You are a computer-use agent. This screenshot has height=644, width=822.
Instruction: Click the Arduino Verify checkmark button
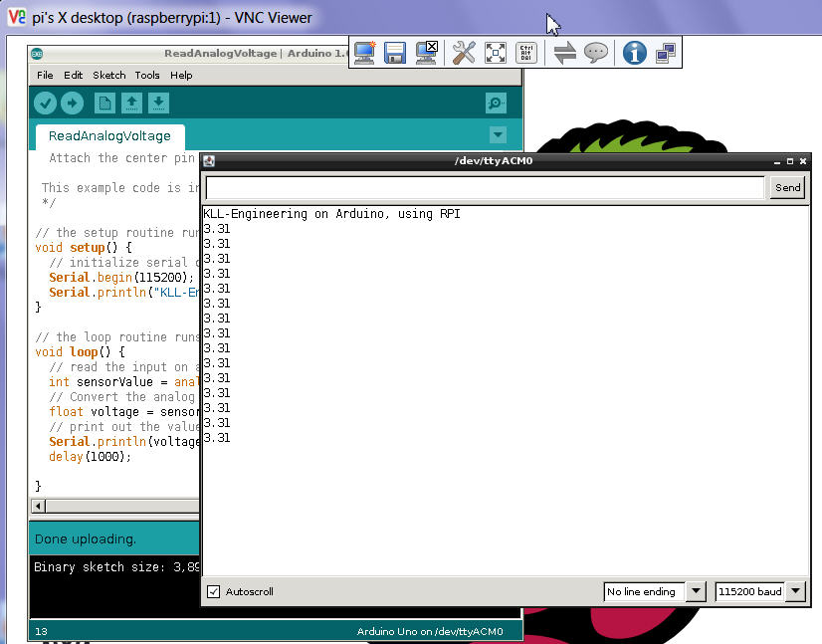pyautogui.click(x=45, y=104)
